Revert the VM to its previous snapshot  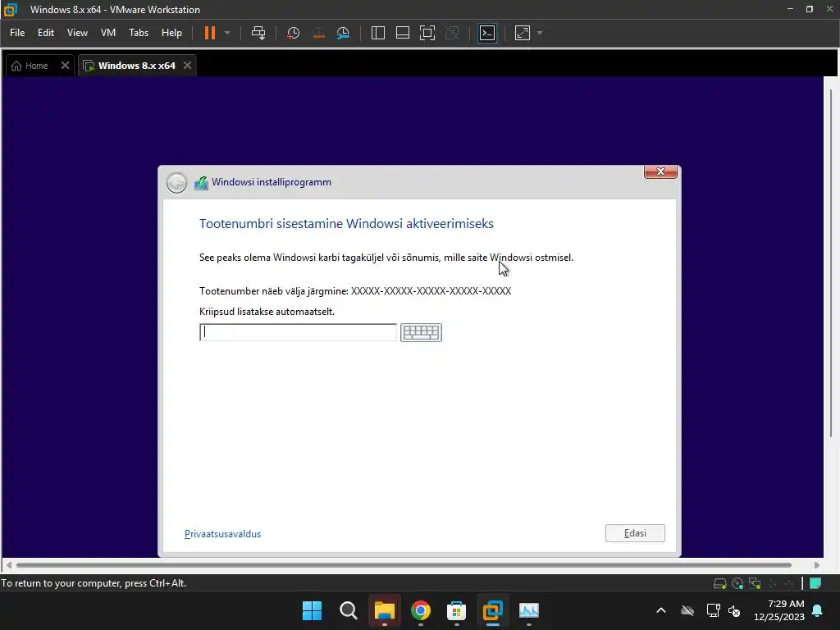(318, 33)
